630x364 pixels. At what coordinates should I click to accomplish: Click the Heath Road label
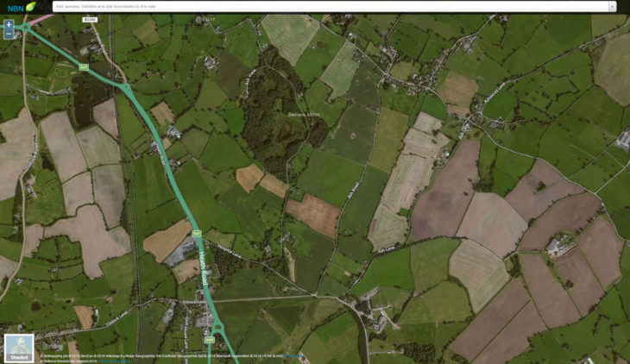[x=204, y=268]
